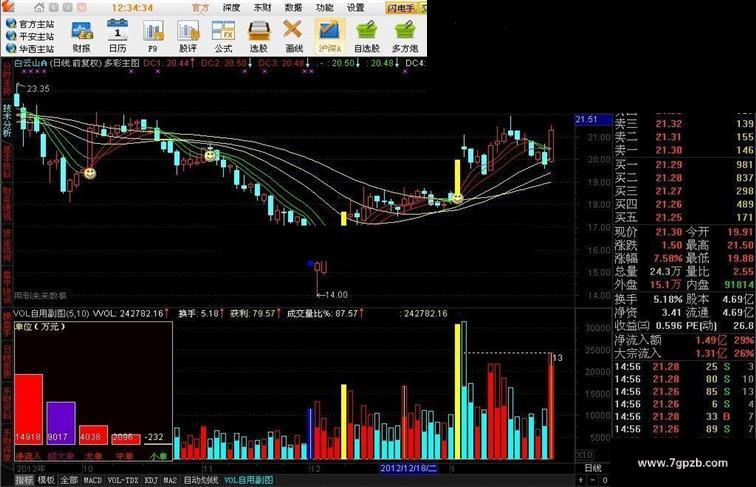Click the 大宗流入 1.31亿 row
Screen dimensions: 756x487
coord(684,353)
